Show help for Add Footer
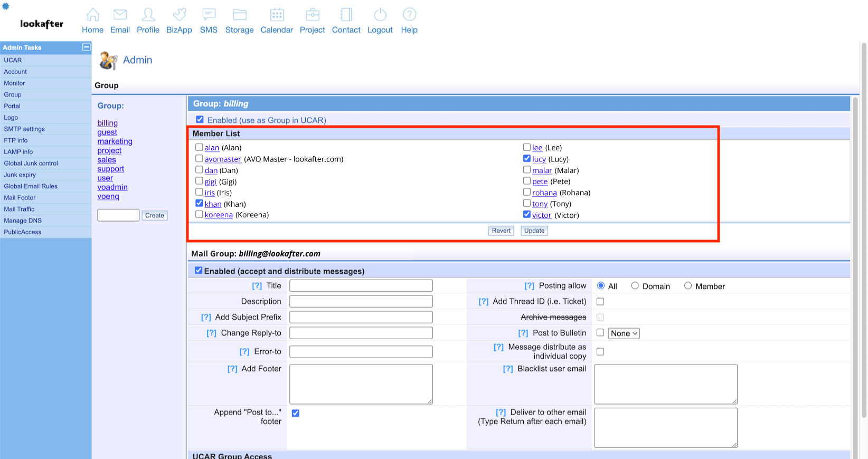Image resolution: width=868 pixels, height=459 pixels. point(232,369)
